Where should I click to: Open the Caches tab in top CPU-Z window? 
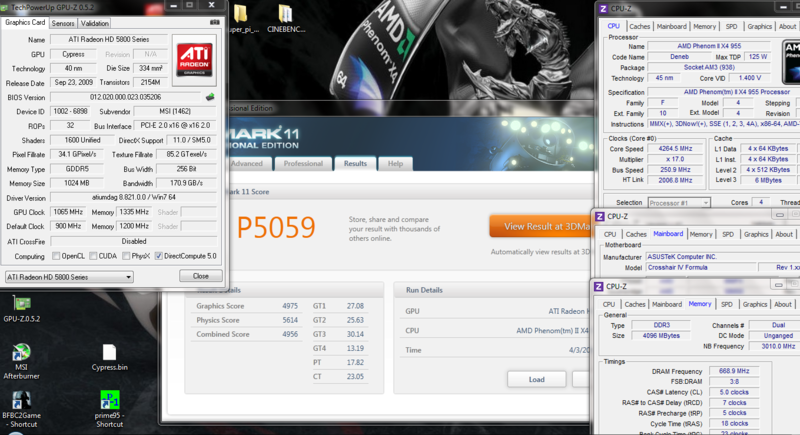(639, 26)
